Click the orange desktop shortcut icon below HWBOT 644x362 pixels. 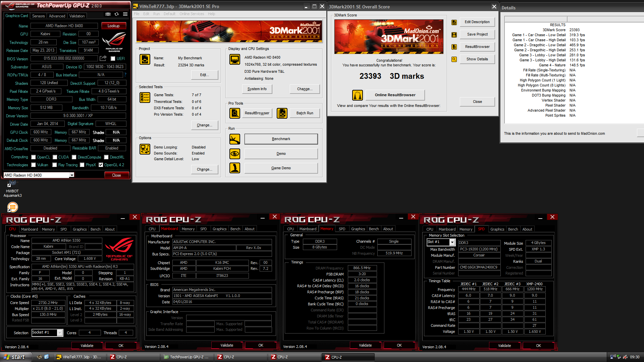12,207
